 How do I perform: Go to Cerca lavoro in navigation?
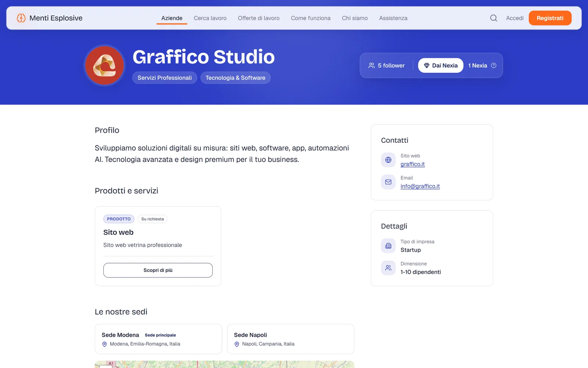pyautogui.click(x=210, y=18)
